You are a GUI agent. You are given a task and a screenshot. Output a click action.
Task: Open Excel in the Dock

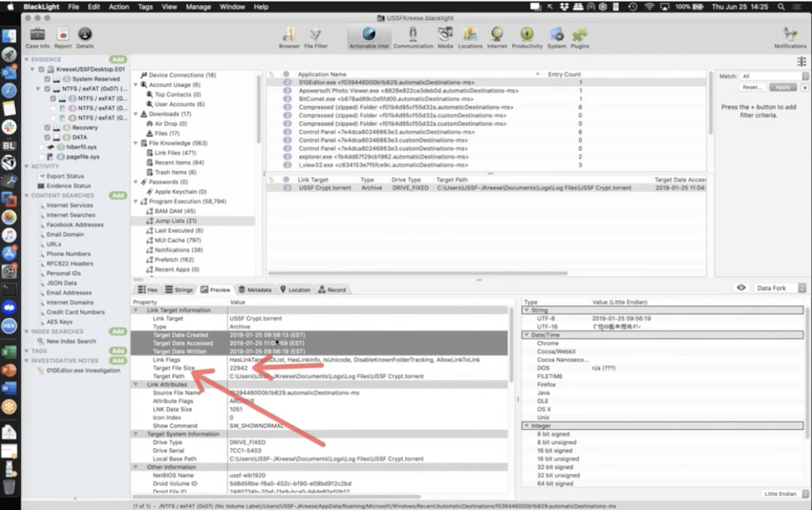(9, 352)
